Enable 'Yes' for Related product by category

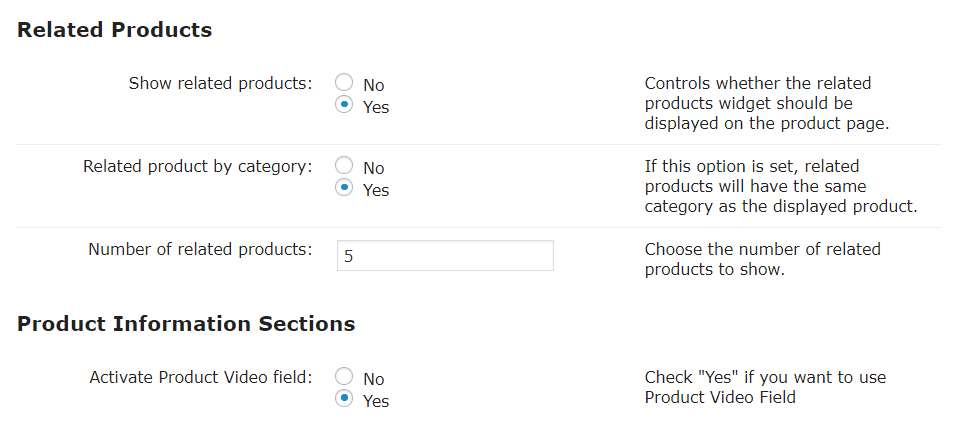pyautogui.click(x=344, y=188)
